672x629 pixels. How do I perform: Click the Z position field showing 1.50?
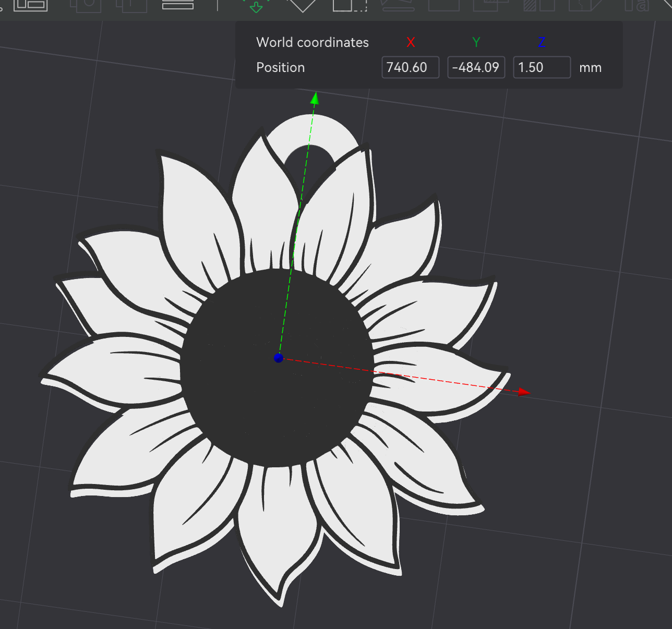[x=542, y=67]
